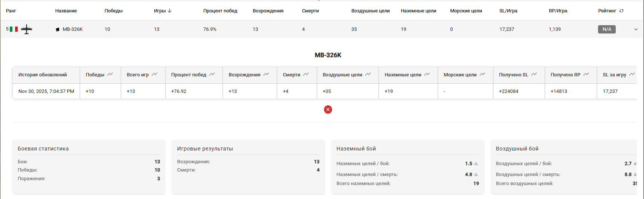Sort the main table by SL/Игра
Image resolution: width=644 pixels, height=199 pixels.
pos(508,11)
